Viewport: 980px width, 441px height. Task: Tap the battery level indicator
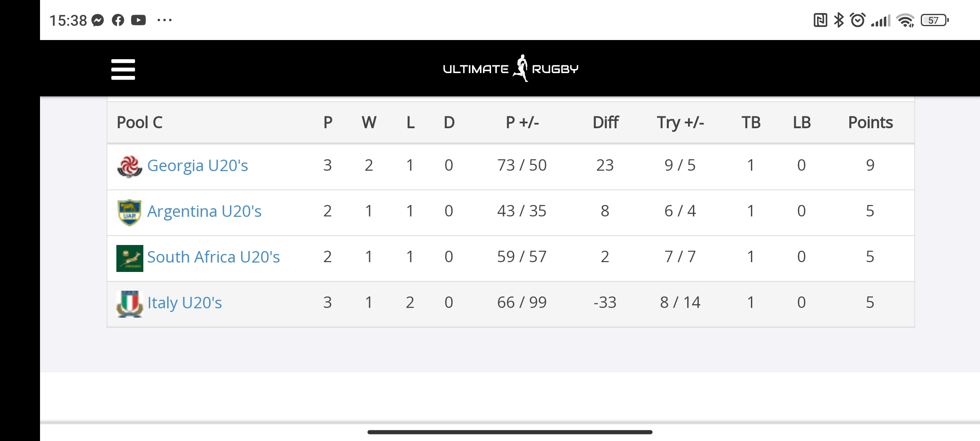(x=934, y=20)
